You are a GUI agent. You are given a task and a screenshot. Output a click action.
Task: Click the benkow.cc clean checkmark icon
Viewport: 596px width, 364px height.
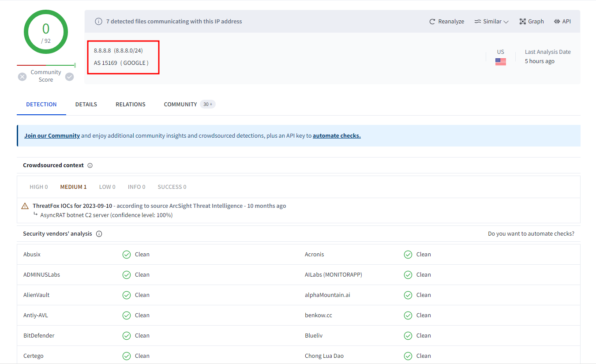tap(408, 315)
